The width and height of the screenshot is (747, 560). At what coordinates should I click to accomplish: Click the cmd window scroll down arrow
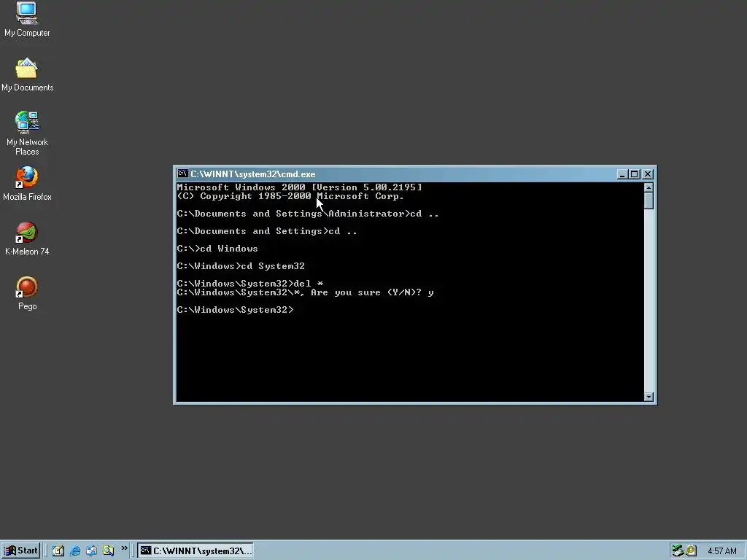649,397
